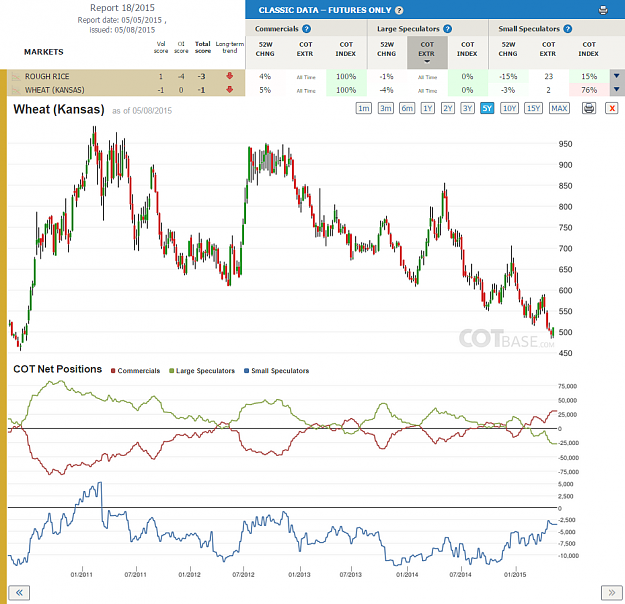The image size is (625, 604).
Task: Click Rough Rice mini chart icon
Action: click(16, 76)
